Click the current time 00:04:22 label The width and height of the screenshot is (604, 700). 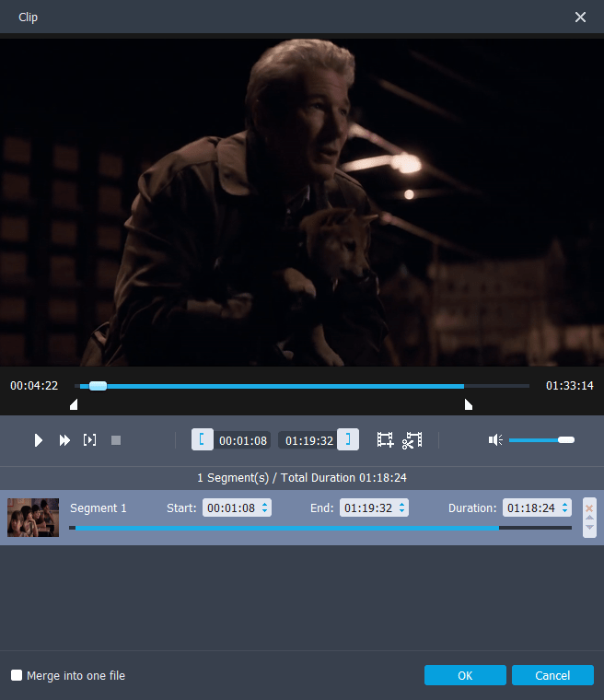[x=34, y=386]
